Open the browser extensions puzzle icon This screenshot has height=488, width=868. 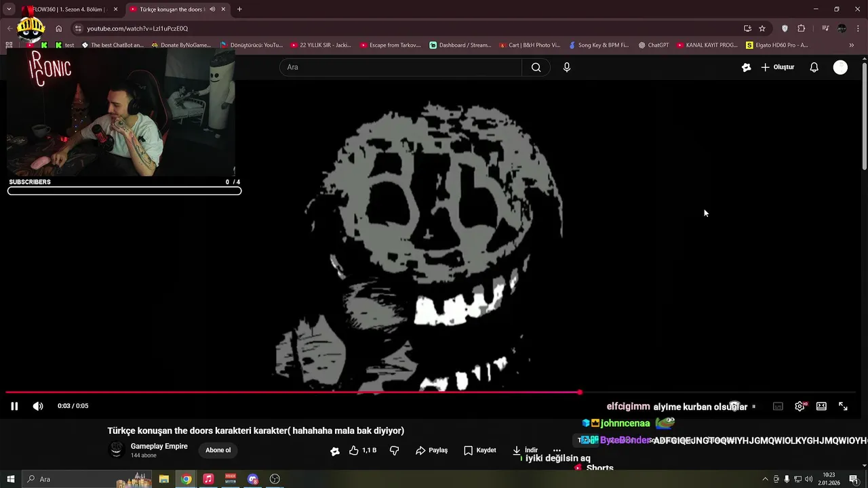[x=802, y=28]
